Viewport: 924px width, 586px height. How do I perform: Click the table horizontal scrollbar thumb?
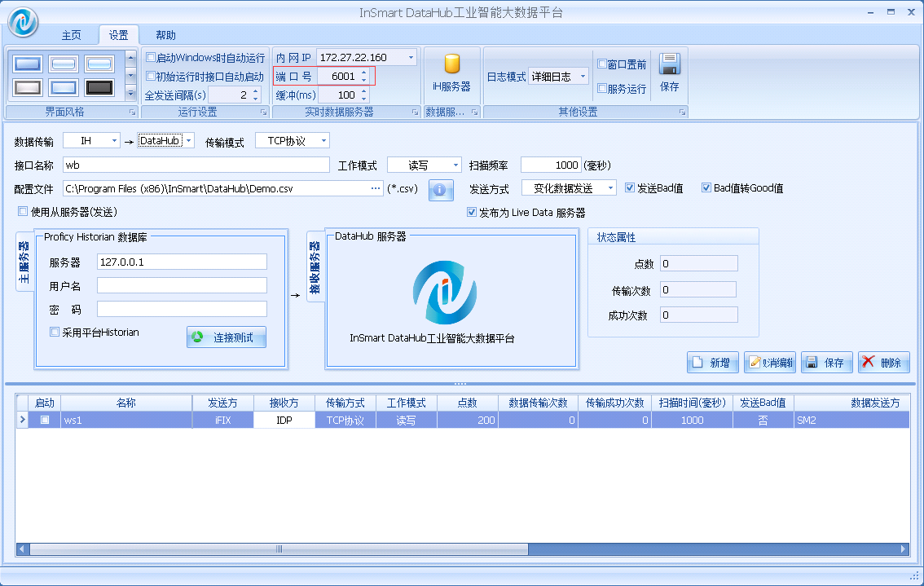click(279, 549)
